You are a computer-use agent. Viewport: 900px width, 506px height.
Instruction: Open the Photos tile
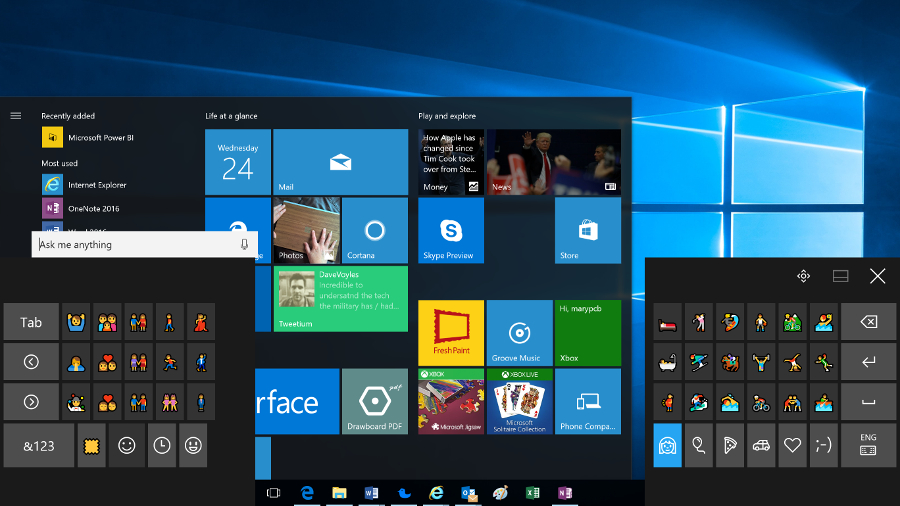[x=307, y=230]
